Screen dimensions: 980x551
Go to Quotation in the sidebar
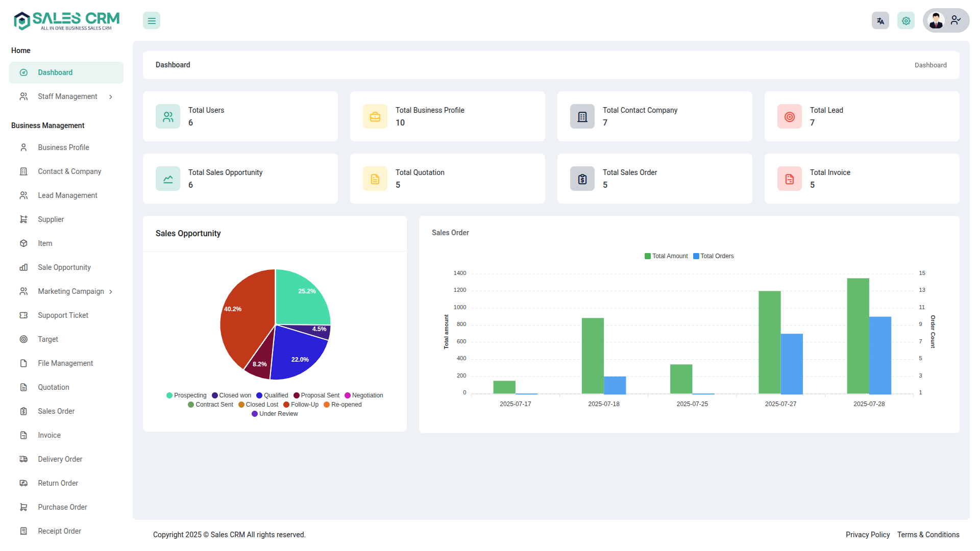[x=53, y=387]
